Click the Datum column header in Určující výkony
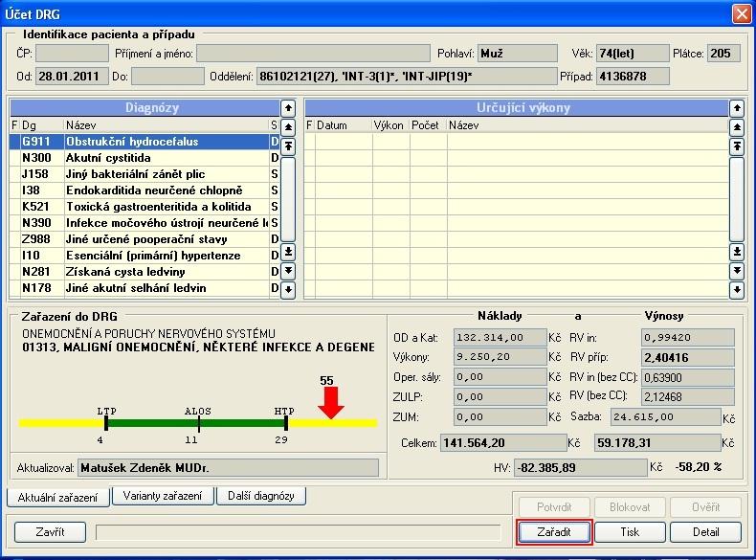The width and height of the screenshot is (756, 560). tap(344, 125)
